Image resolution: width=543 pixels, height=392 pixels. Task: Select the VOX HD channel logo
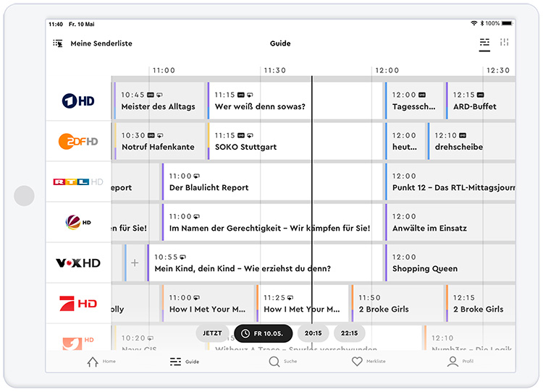tap(78, 263)
